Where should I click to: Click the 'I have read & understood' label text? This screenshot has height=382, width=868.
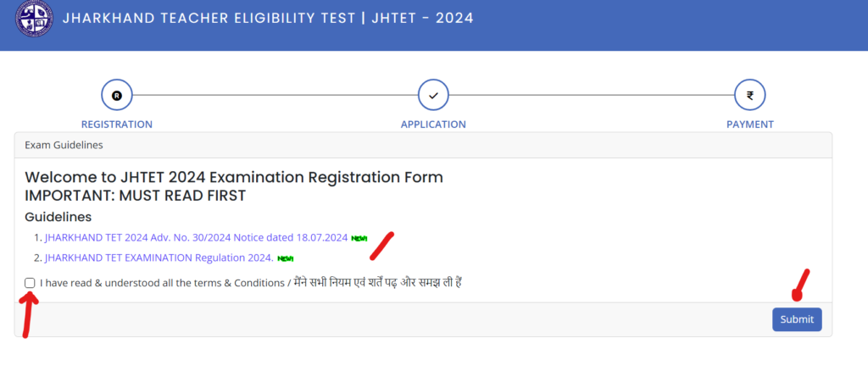pos(162,283)
